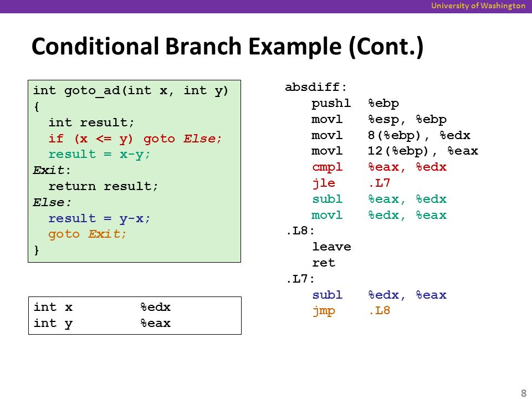
Task: Select the green 'subl %eax, %edx' instruction
Action: pos(379,199)
